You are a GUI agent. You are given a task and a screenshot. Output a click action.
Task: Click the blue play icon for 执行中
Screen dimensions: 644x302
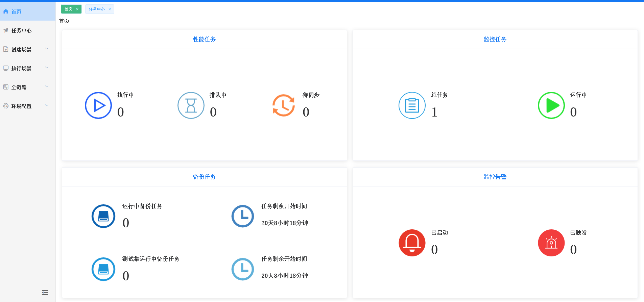[x=98, y=105]
